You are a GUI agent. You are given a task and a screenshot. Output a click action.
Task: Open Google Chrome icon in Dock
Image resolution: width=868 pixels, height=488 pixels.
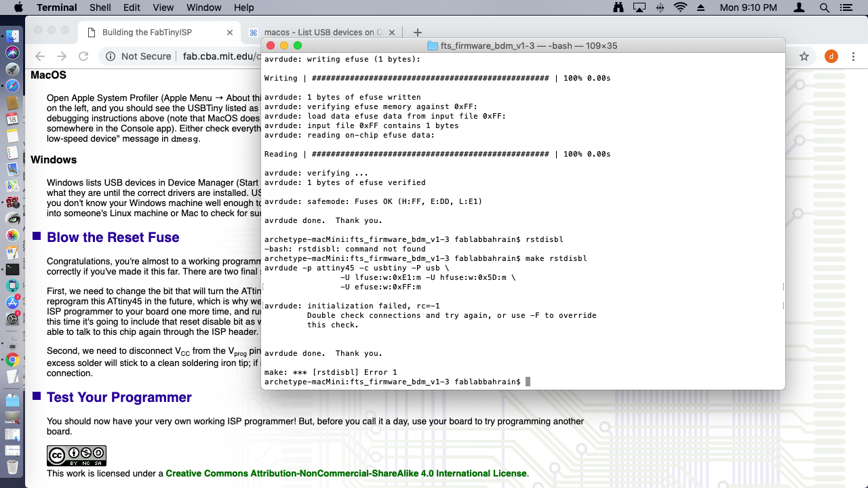12,361
